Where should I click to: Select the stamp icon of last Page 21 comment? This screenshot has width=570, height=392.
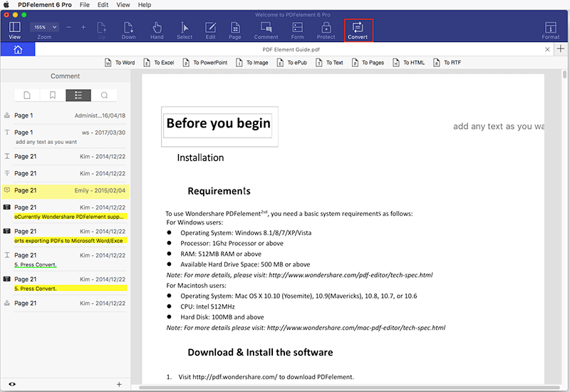[x=7, y=303]
